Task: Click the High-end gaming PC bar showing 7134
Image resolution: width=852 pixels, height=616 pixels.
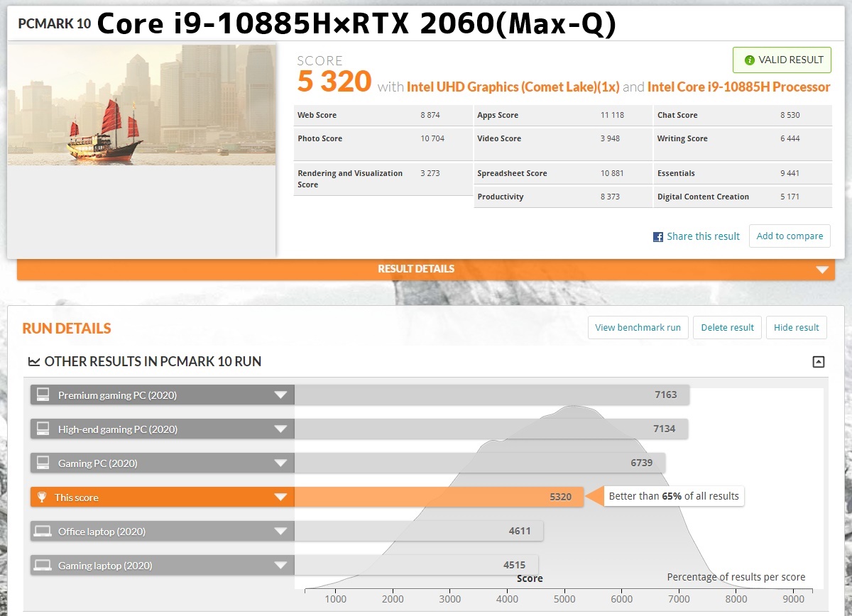Action: pos(491,429)
